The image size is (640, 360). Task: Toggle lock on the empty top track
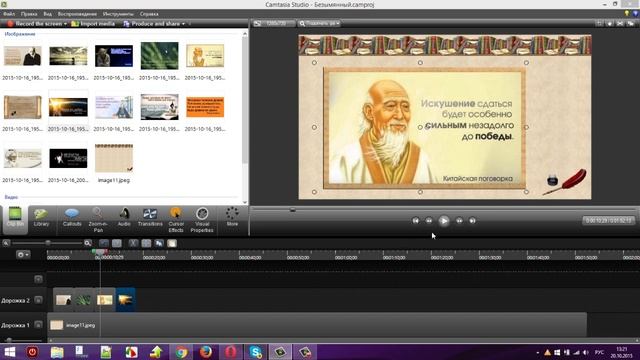[38, 279]
